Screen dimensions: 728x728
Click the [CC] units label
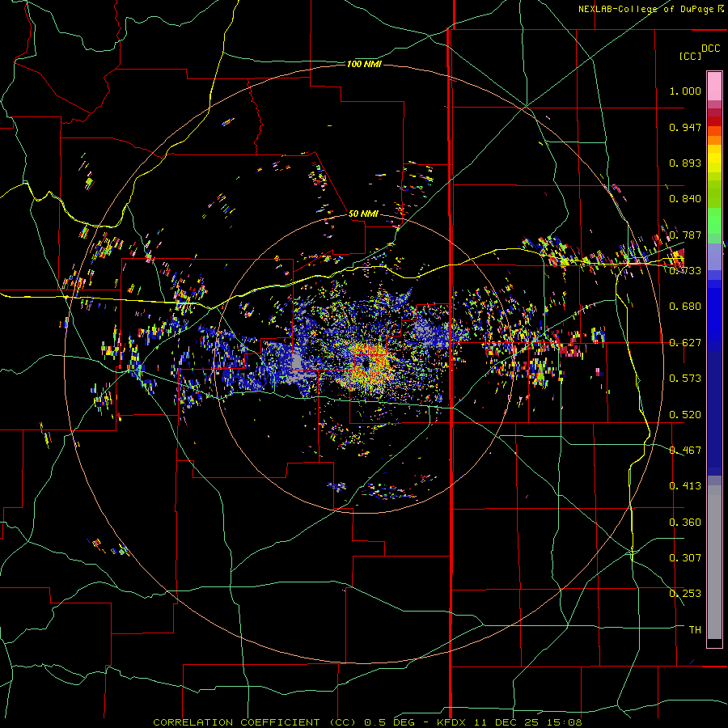tap(690, 56)
